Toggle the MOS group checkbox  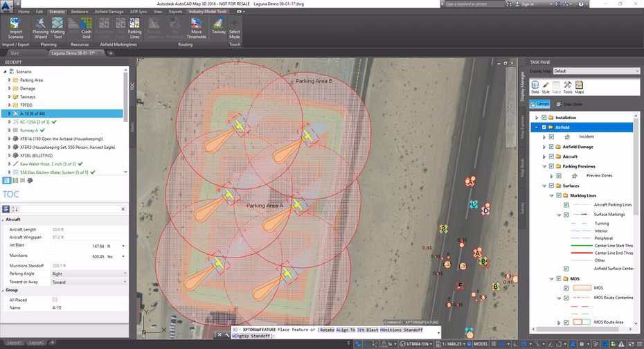click(x=559, y=278)
